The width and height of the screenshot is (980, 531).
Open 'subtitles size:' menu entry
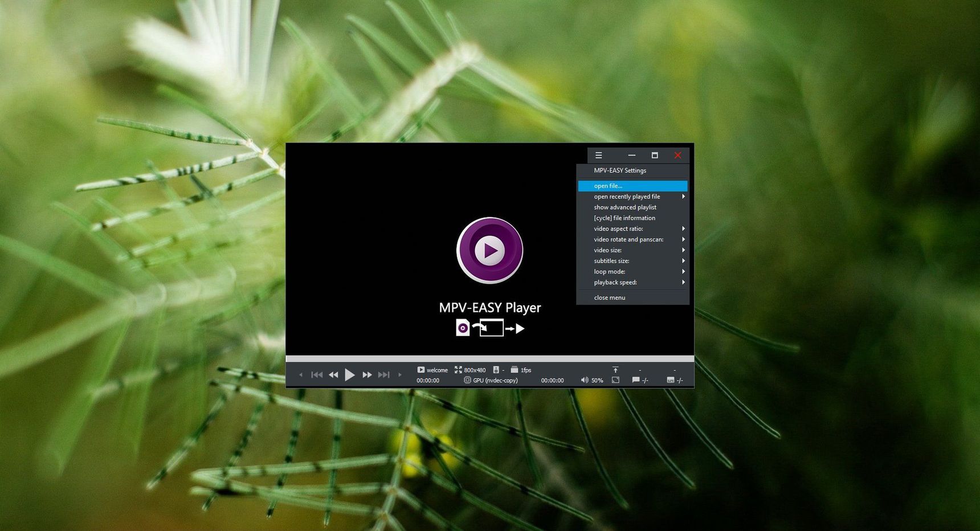[632, 261]
